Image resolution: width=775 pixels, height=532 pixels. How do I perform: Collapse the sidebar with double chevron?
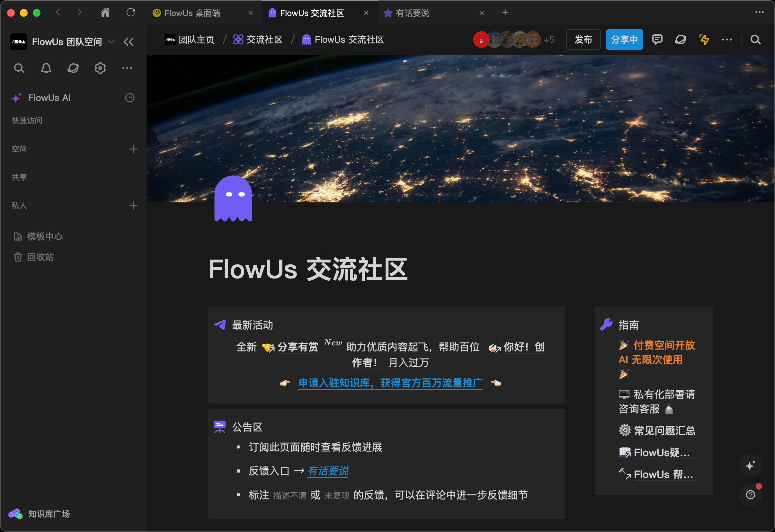tap(129, 42)
